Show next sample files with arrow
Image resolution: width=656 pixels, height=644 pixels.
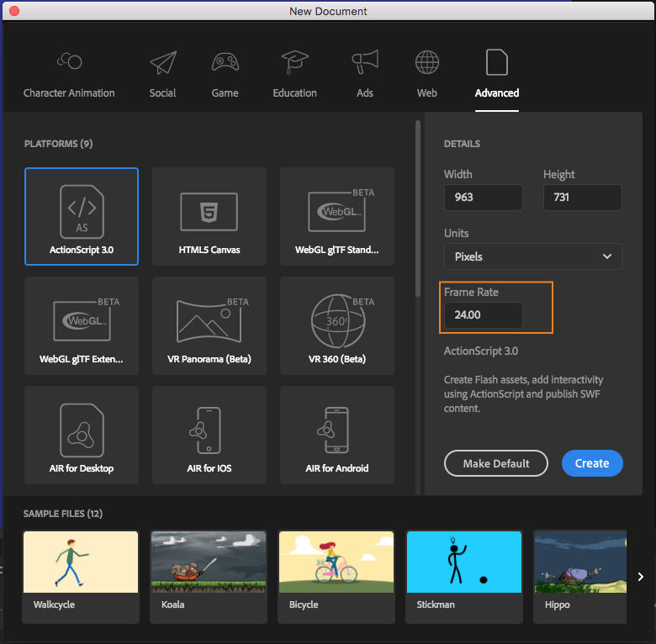(641, 577)
